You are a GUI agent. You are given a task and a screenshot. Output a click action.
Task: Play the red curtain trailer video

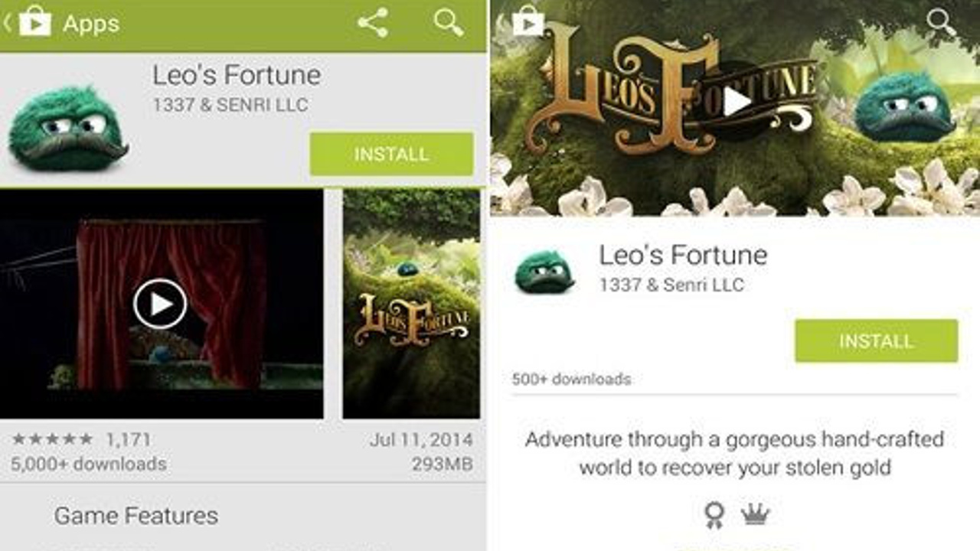coord(160,304)
